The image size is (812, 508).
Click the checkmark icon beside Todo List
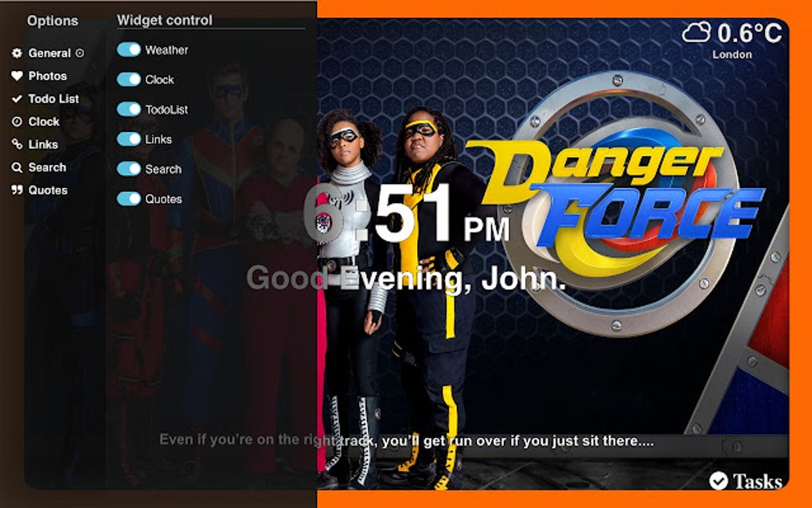17,99
